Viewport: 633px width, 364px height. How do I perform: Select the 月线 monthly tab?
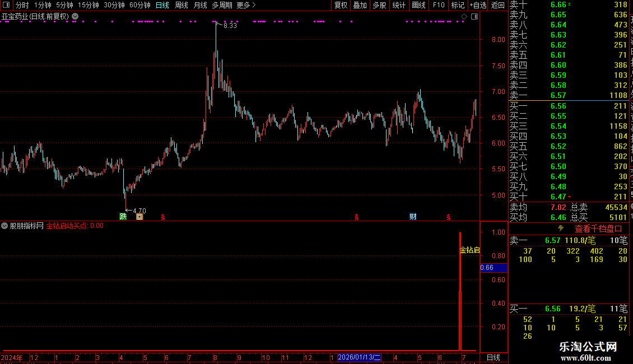coord(200,5)
